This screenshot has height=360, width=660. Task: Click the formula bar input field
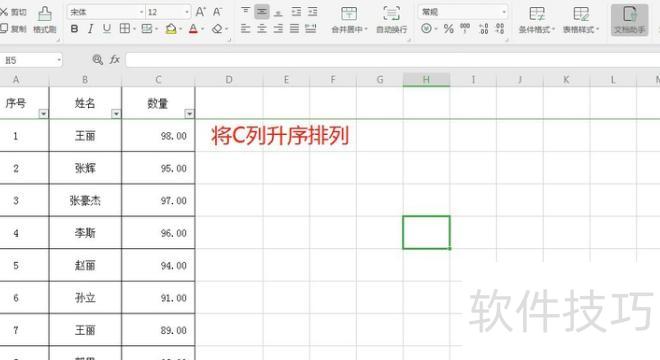pyautogui.click(x=393, y=60)
